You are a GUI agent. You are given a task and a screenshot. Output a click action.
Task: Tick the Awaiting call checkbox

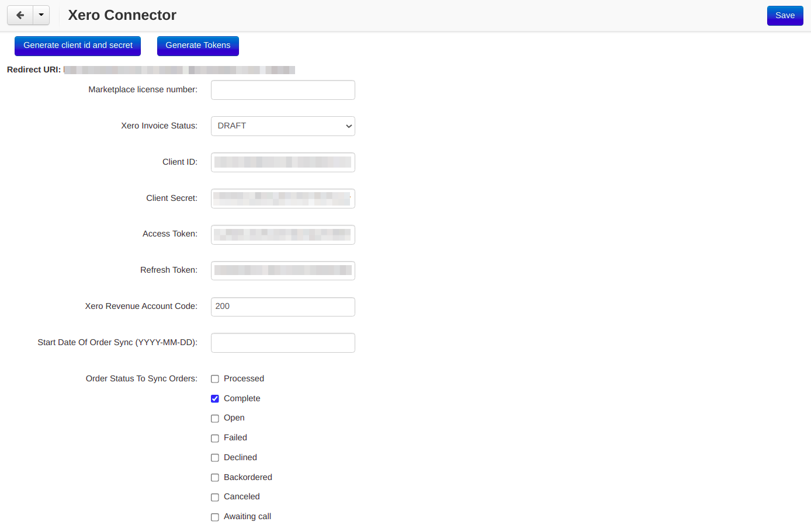click(x=215, y=517)
